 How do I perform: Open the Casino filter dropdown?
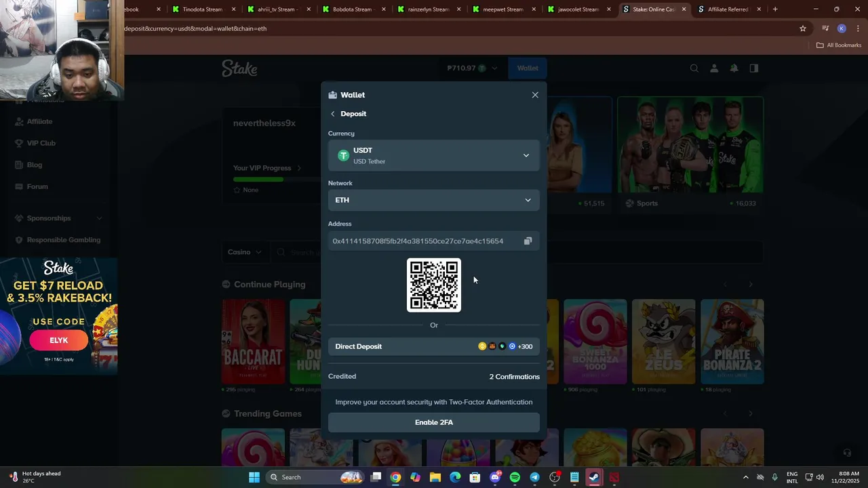(x=244, y=252)
